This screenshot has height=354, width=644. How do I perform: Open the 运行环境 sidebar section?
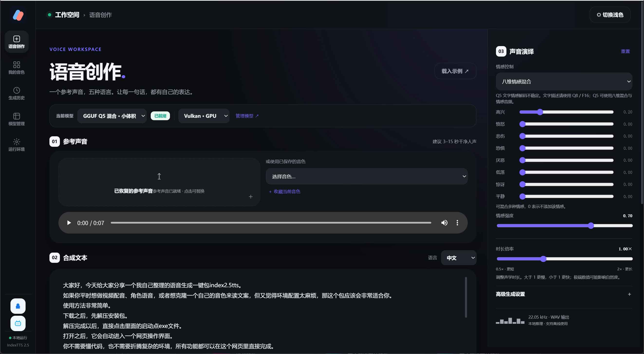[17, 145]
